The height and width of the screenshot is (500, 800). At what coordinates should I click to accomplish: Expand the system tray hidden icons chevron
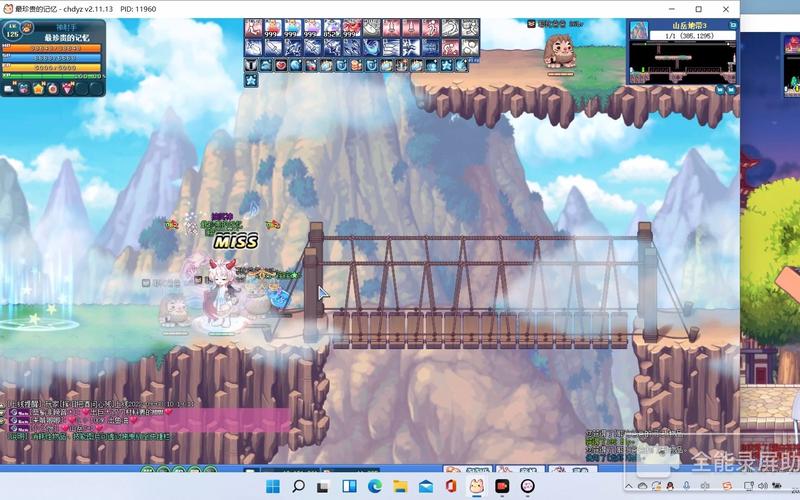pyautogui.click(x=629, y=486)
